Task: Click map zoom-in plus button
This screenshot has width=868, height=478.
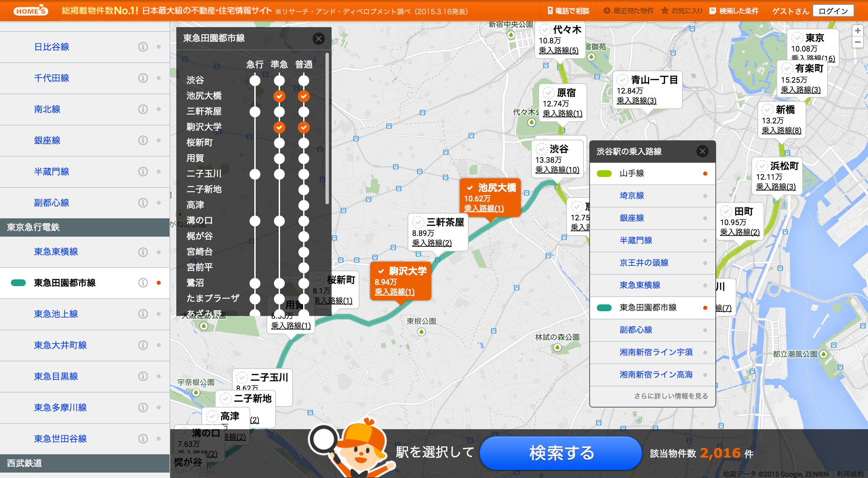Action: tap(857, 31)
